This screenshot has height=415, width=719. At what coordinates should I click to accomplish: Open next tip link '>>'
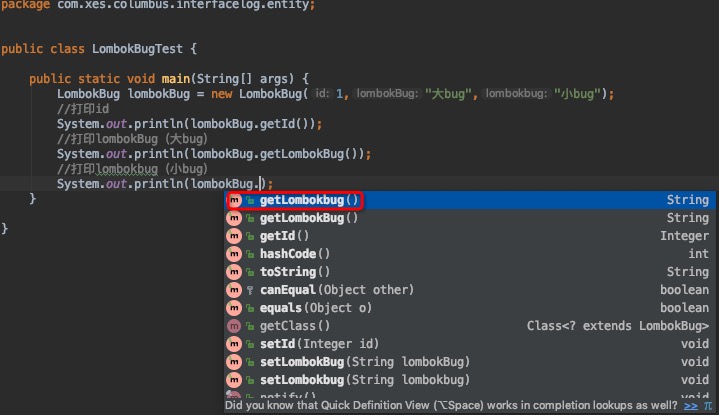point(691,406)
